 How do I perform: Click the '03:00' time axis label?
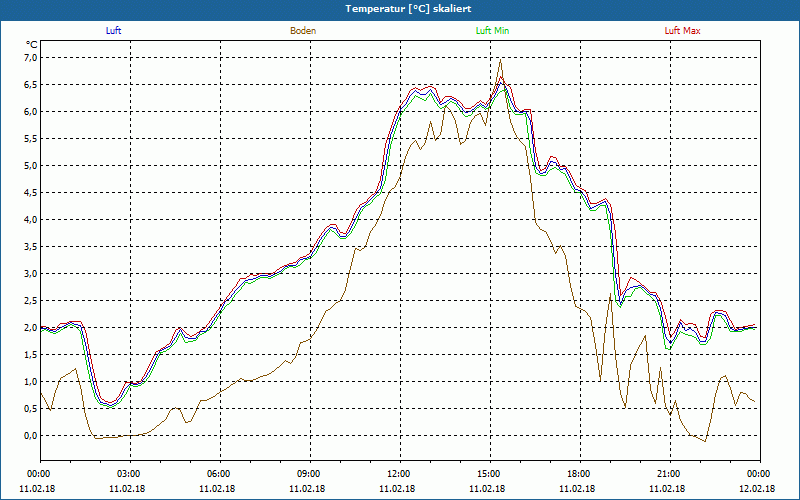click(131, 474)
